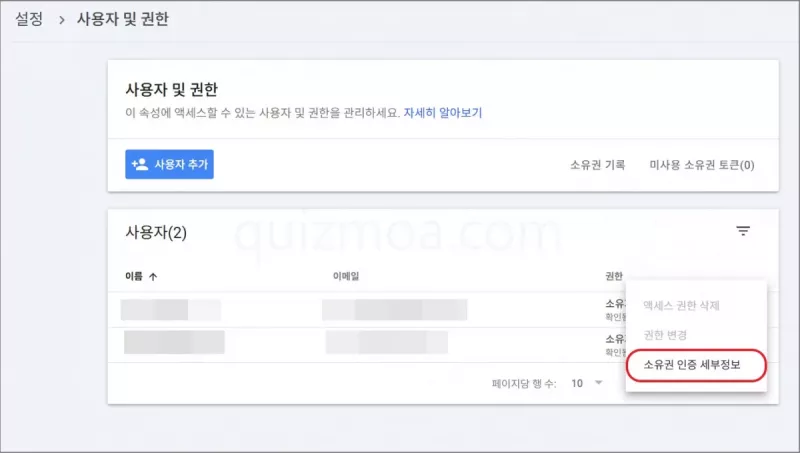Click the 이메일 column header
Image resolution: width=800 pixels, height=453 pixels.
346,276
